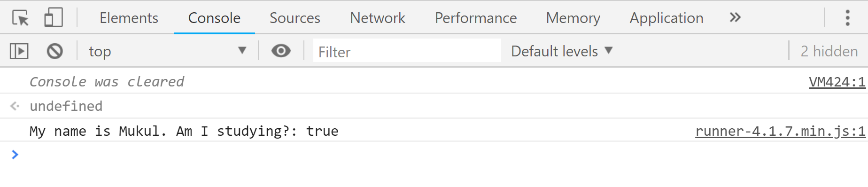Viewport: 868px width, 187px height.
Task: Open the DevTools three-dot customize menu
Action: point(847,18)
